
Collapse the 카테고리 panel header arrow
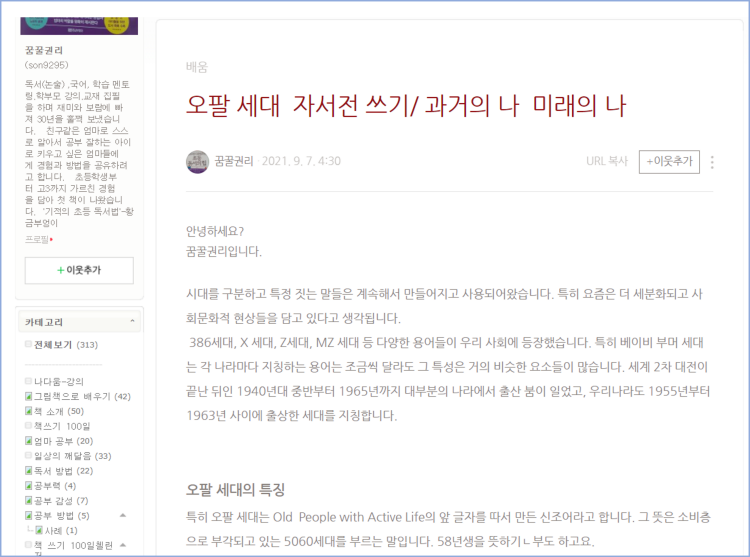(x=133, y=322)
